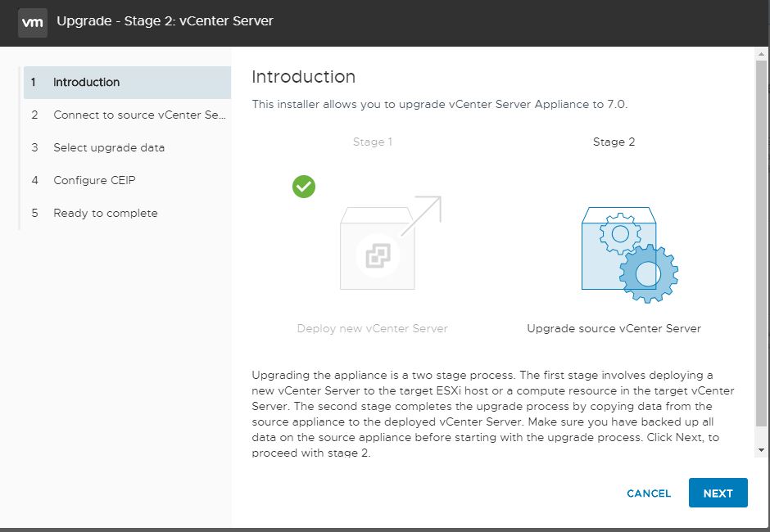The height and width of the screenshot is (532, 770).
Task: Click the scrollbar up arrow
Action: tap(761, 54)
